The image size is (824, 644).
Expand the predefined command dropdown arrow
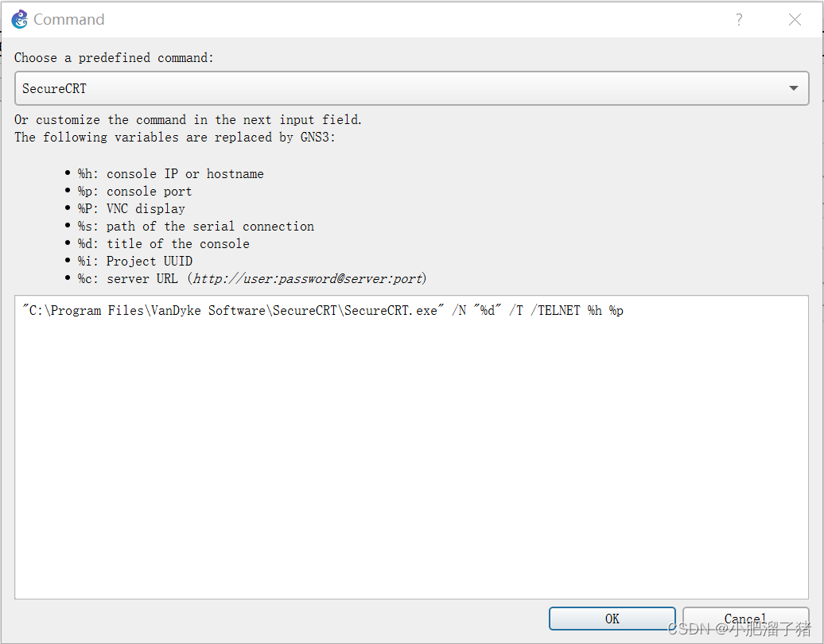click(x=794, y=88)
